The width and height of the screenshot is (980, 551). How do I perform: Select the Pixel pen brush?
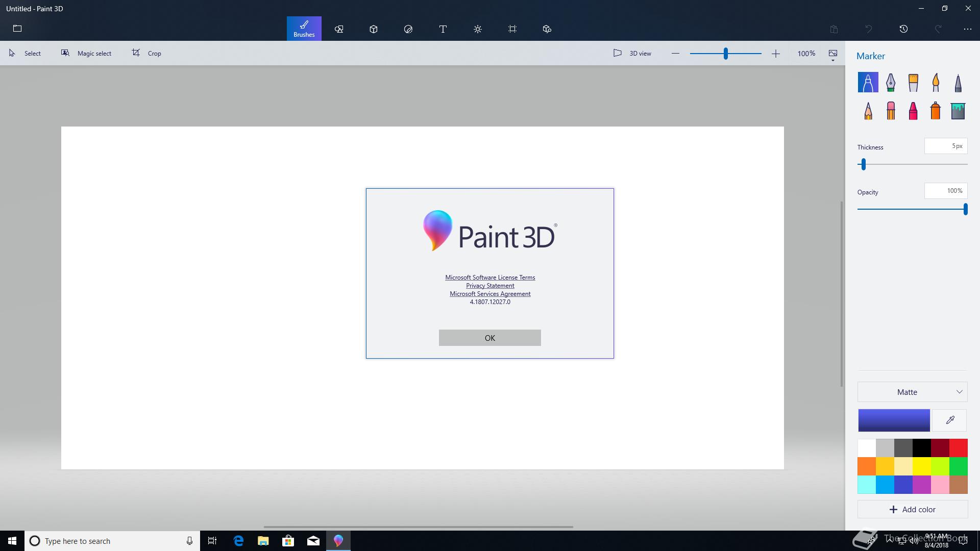point(958,82)
